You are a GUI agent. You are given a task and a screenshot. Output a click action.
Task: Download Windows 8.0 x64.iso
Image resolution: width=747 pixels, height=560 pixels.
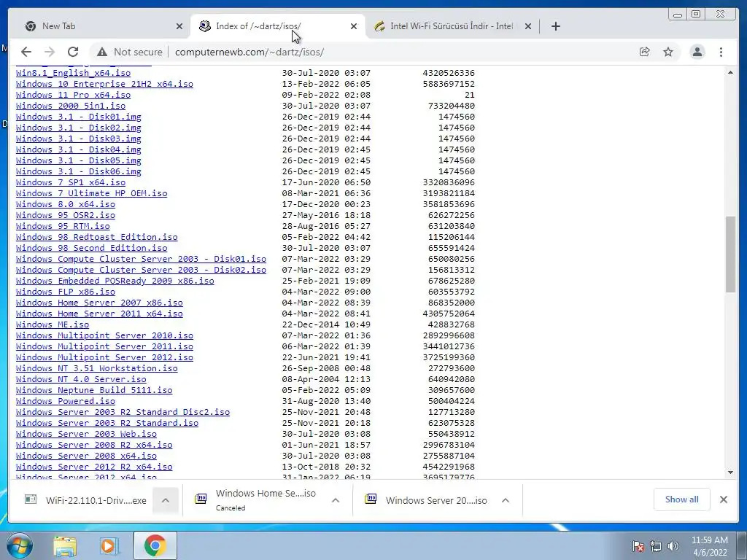pos(65,204)
